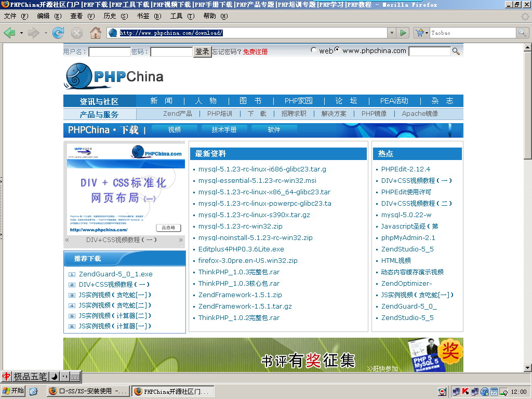The image size is (532, 399).
Task: Open the 编辑 (E) menu
Action: 49,16
